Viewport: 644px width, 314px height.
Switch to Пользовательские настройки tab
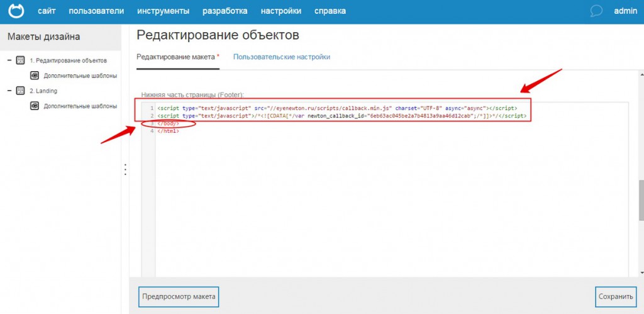click(282, 57)
